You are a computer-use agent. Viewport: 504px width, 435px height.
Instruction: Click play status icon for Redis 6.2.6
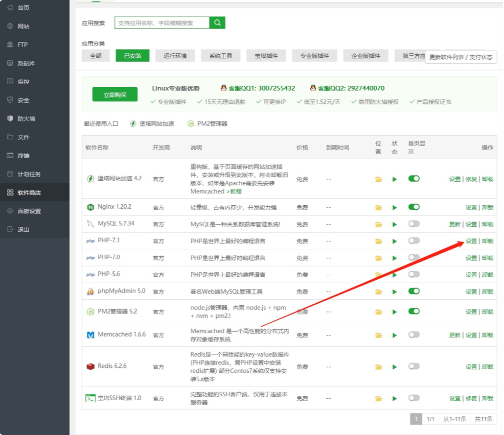point(394,367)
